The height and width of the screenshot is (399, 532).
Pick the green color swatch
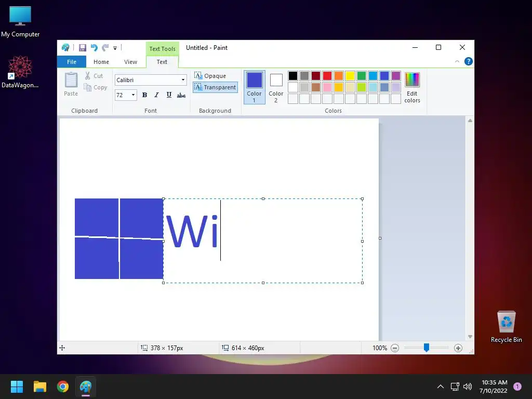tap(362, 76)
